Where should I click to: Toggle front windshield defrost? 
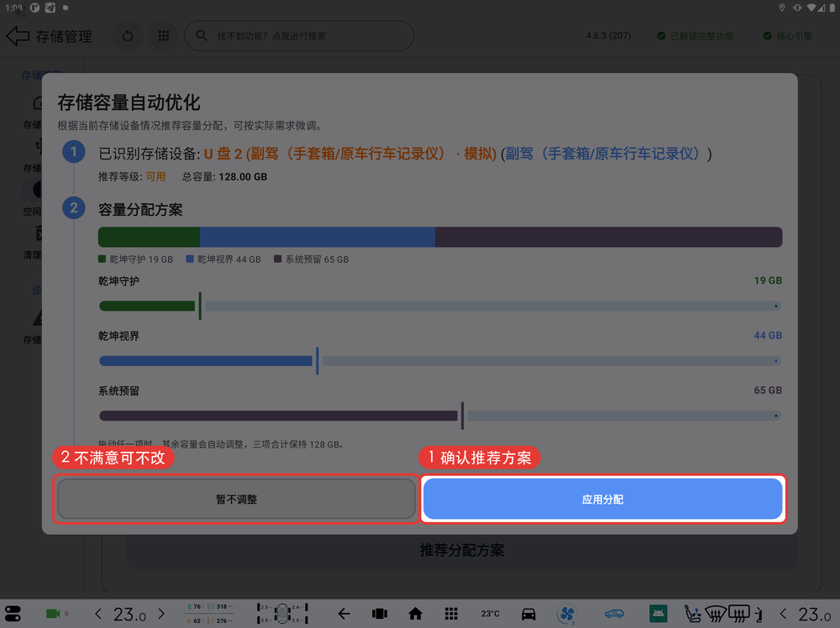point(715,614)
